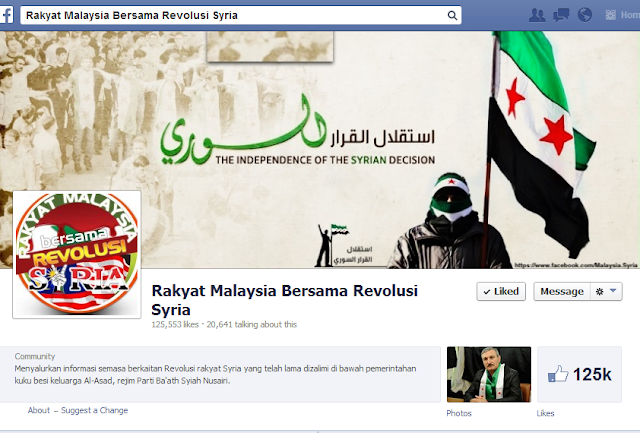Open the Photos thumbnail of a man
640x433 pixels.
pyautogui.click(x=489, y=374)
